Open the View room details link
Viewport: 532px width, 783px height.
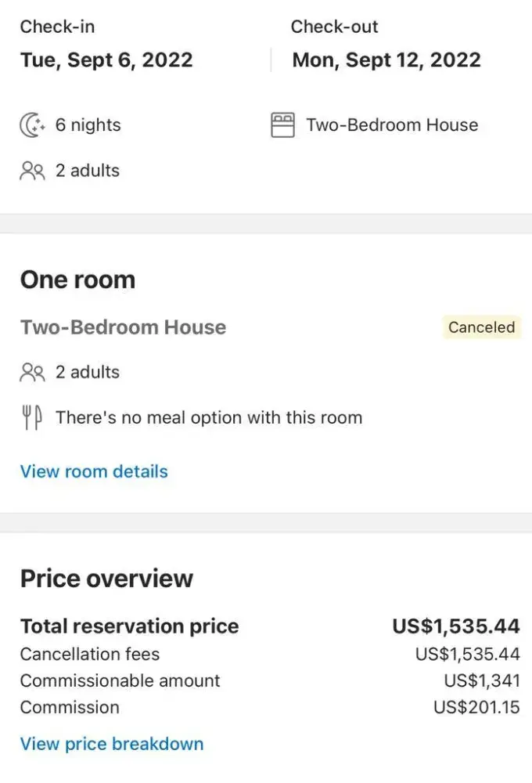(x=94, y=471)
